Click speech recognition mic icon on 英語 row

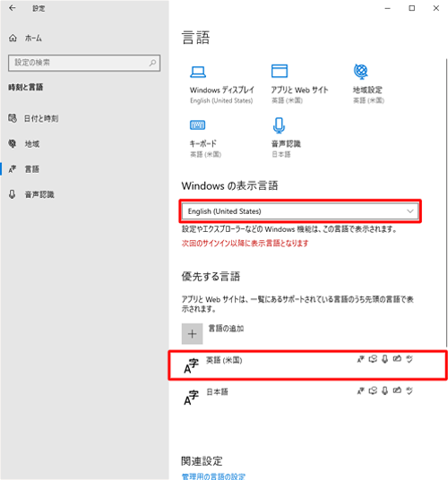[385, 359]
